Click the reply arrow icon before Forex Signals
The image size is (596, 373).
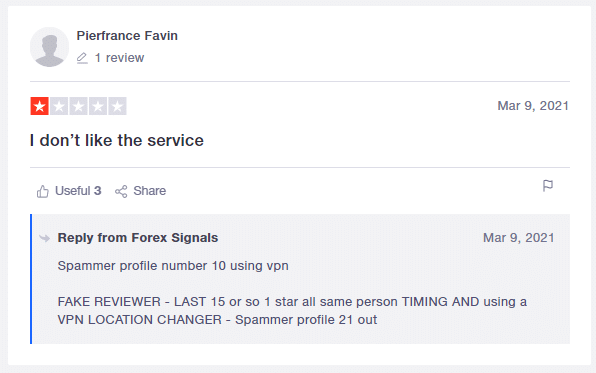pyautogui.click(x=45, y=238)
